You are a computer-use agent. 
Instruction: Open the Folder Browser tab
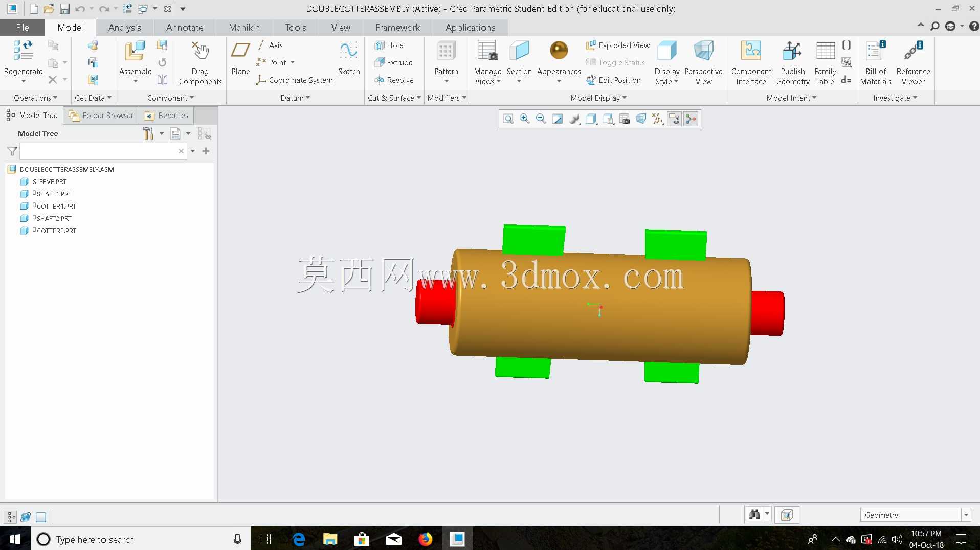(x=101, y=116)
